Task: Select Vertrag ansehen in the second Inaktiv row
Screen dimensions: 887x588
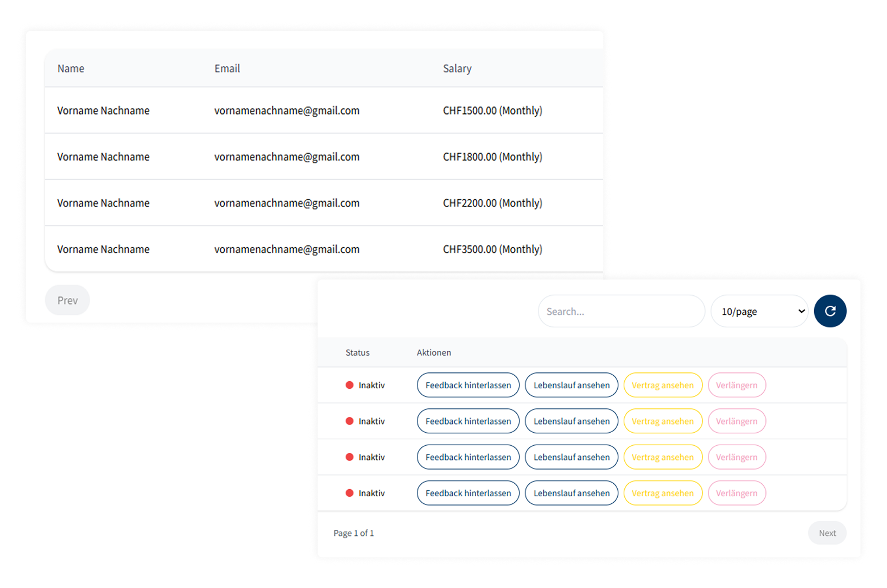Action: point(663,421)
